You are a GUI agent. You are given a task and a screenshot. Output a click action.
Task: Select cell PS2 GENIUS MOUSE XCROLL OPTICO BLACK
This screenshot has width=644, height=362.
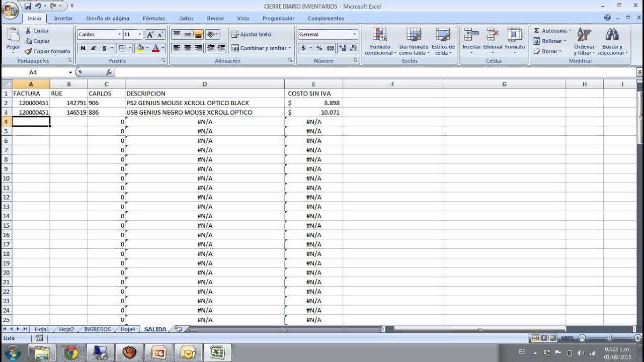(205, 103)
